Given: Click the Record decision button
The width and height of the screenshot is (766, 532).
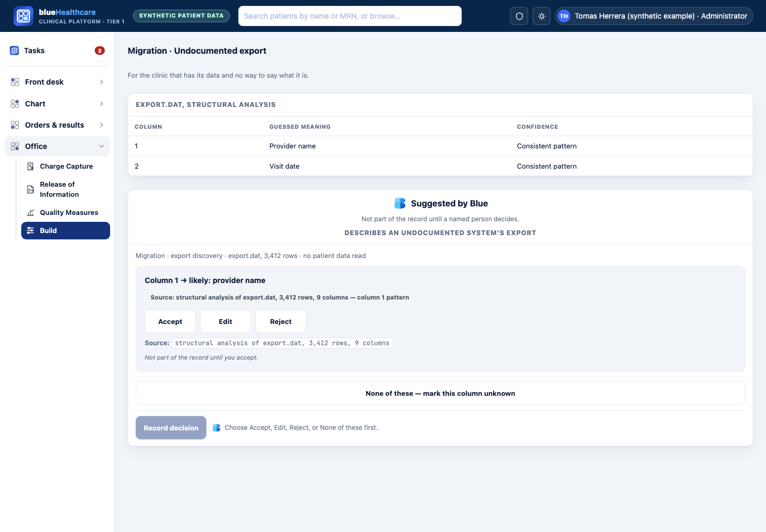Looking at the screenshot, I should tap(171, 428).
